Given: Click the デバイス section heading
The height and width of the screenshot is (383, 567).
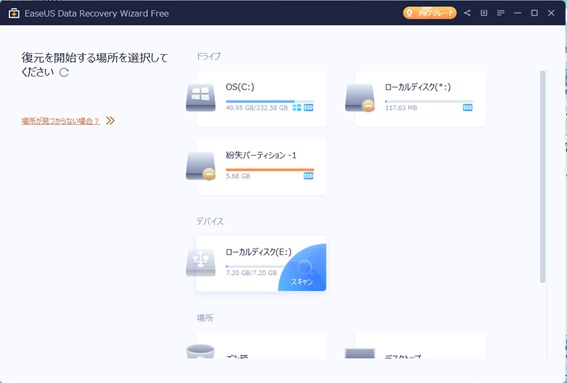Looking at the screenshot, I should [210, 221].
